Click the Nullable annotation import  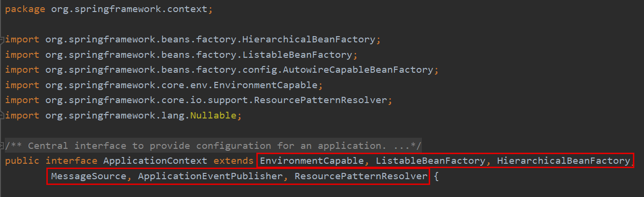coord(213,116)
